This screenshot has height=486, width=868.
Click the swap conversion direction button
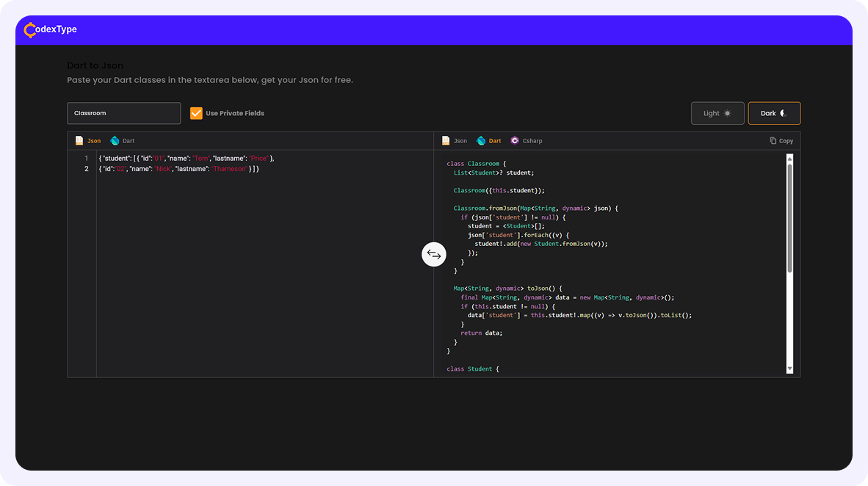pyautogui.click(x=434, y=255)
